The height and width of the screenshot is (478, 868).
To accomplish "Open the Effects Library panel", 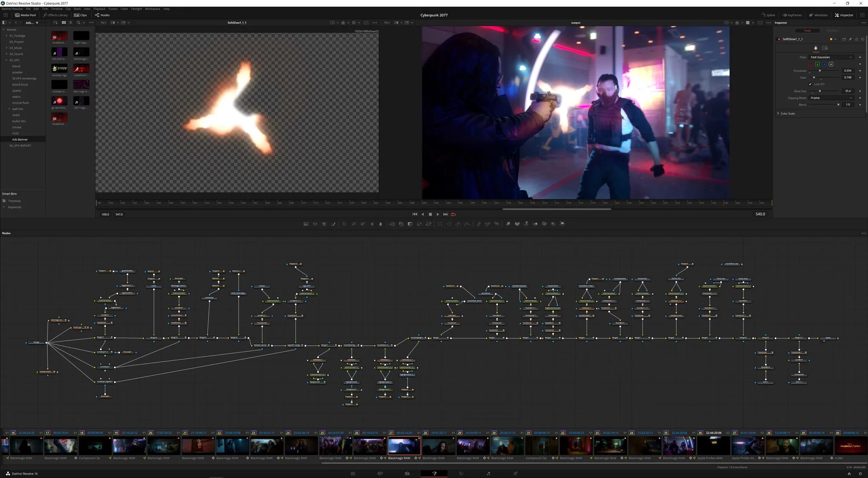I will tap(55, 15).
